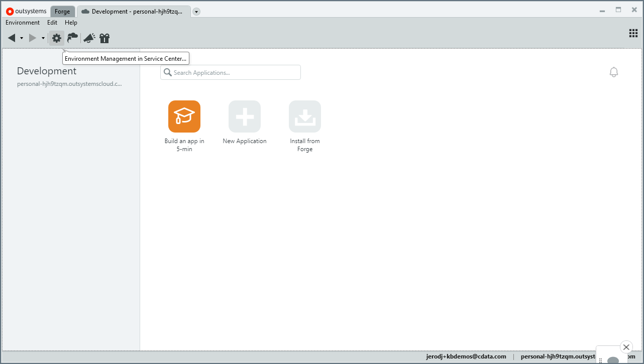Dismiss the chat popup with the X

pyautogui.click(x=626, y=347)
